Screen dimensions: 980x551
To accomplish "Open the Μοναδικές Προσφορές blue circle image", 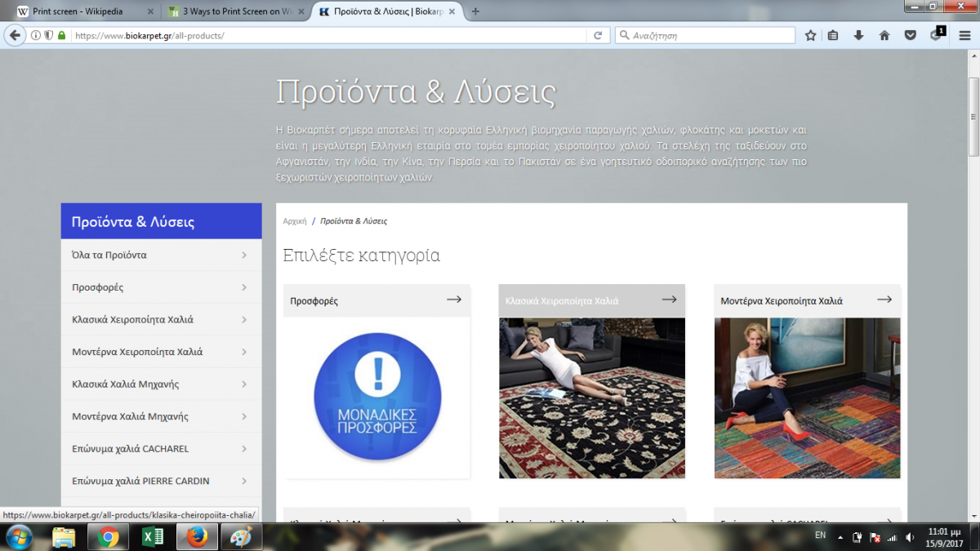I will coord(377,398).
